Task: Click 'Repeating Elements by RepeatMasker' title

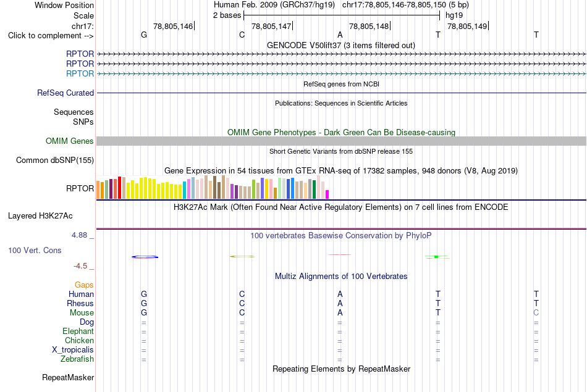Action: click(341, 369)
